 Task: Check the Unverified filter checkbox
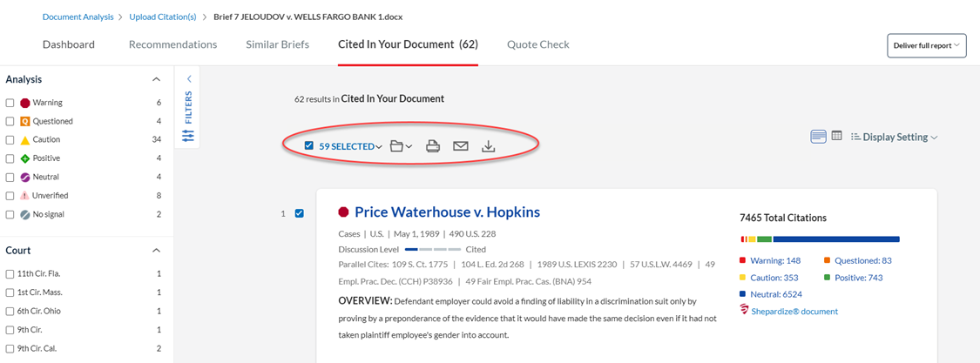[10, 196]
